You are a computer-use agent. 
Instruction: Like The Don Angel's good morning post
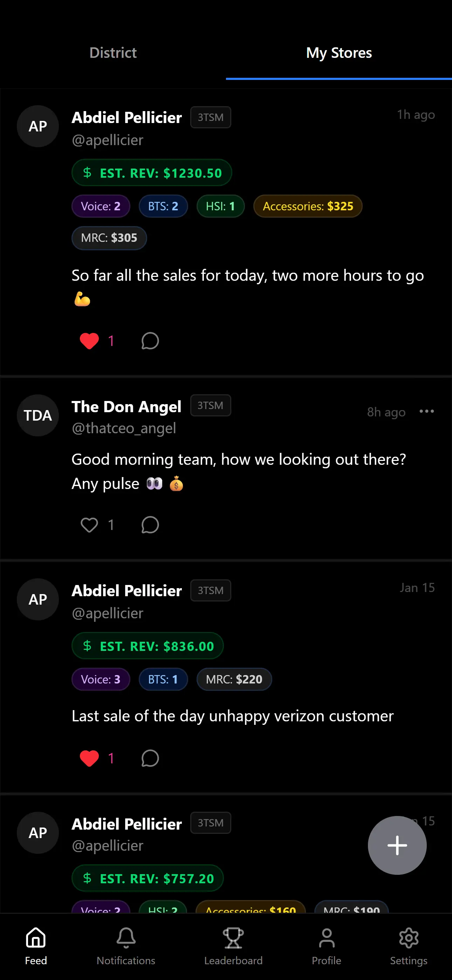point(89,525)
